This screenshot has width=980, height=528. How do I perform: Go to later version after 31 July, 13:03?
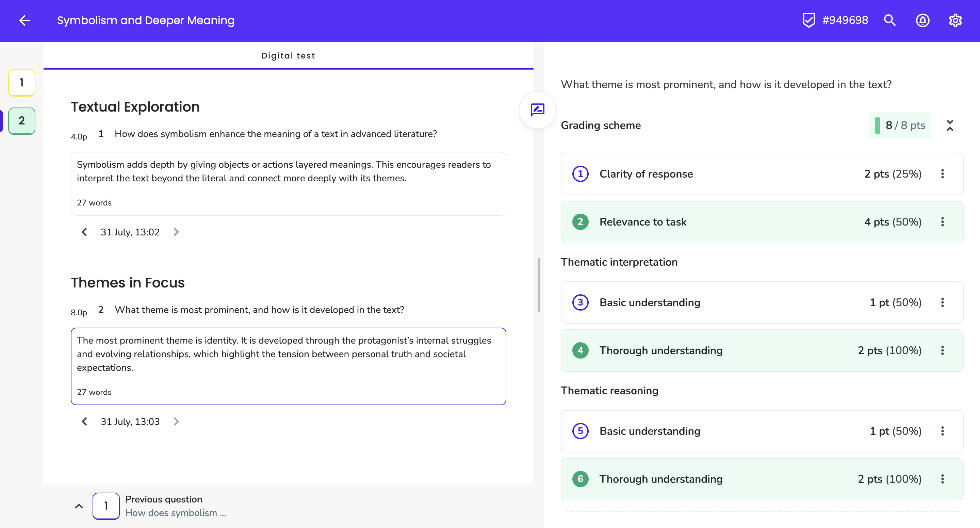176,422
